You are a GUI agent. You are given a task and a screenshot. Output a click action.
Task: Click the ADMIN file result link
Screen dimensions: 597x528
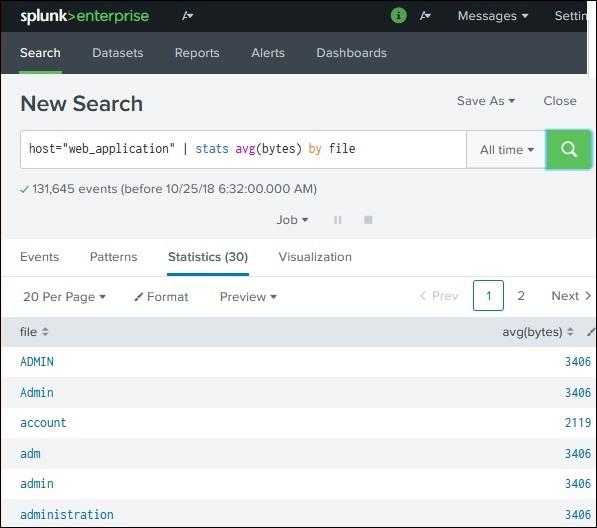tap(37, 362)
